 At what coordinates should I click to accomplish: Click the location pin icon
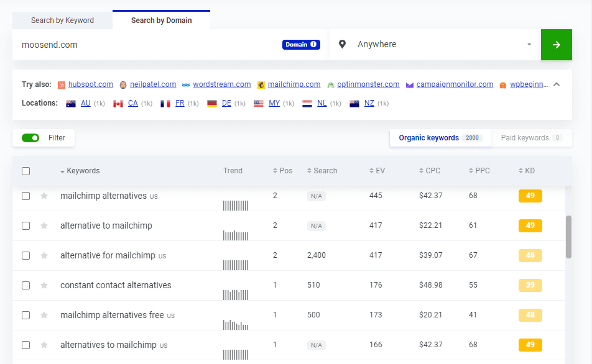pyautogui.click(x=342, y=44)
